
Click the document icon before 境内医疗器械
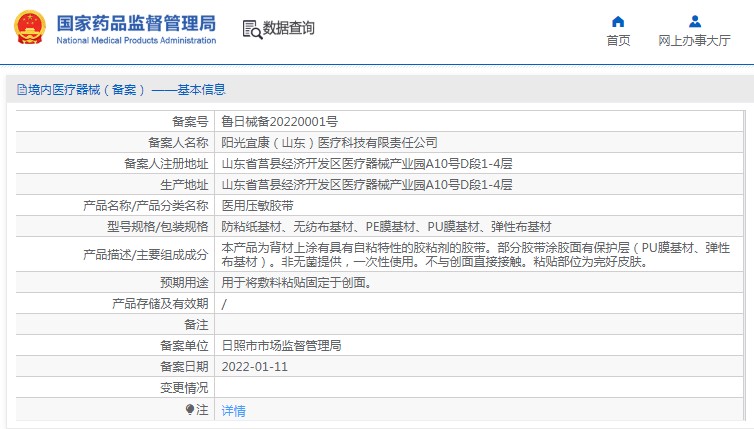click(22, 89)
